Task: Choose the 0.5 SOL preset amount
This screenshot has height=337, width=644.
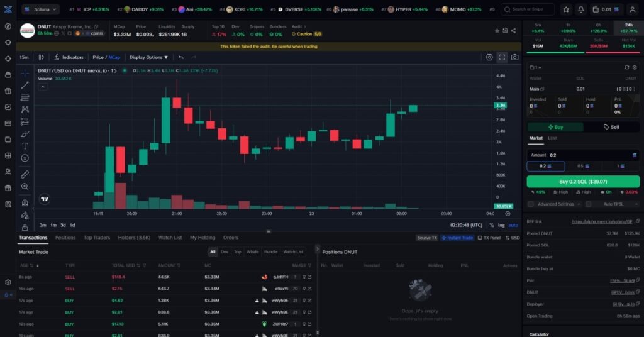Action: click(x=583, y=166)
